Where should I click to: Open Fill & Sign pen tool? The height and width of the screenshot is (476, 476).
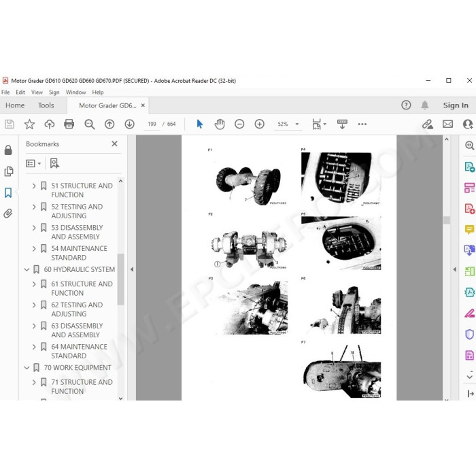tap(469, 313)
